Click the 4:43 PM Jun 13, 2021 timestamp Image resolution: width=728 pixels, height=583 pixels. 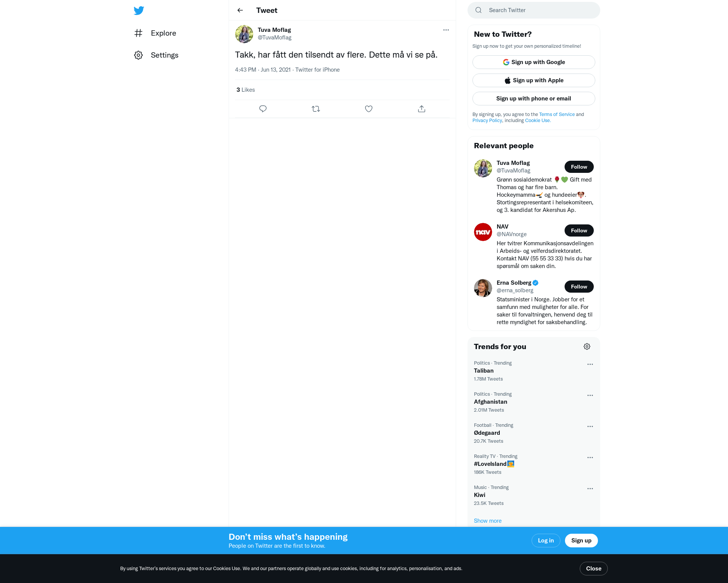[263, 70]
